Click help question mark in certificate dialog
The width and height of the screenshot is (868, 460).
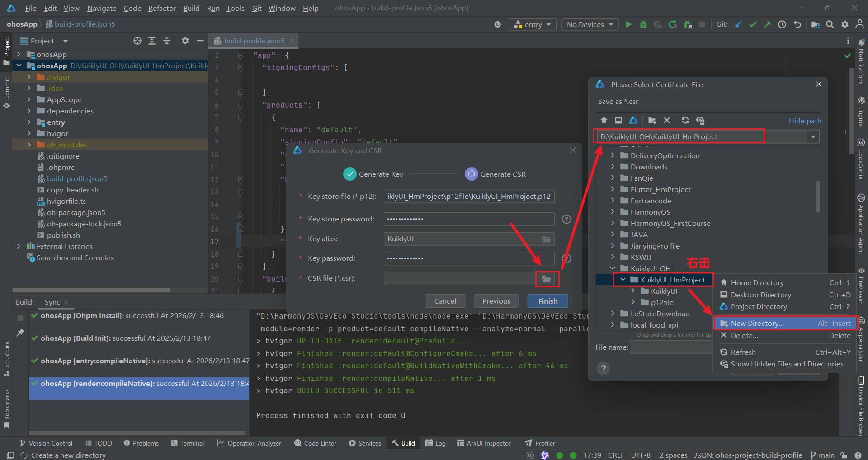tap(603, 368)
